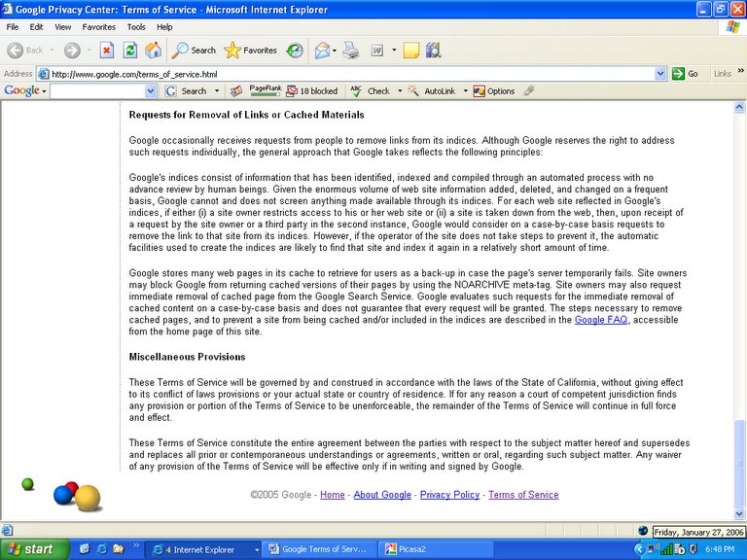Switch to Google Terms of Serv... taskbar item

pyautogui.click(x=320, y=549)
